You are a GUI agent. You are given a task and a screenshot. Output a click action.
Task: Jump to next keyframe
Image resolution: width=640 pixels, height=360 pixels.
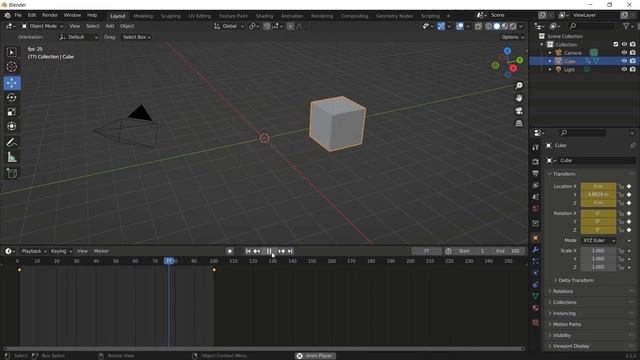pos(282,251)
